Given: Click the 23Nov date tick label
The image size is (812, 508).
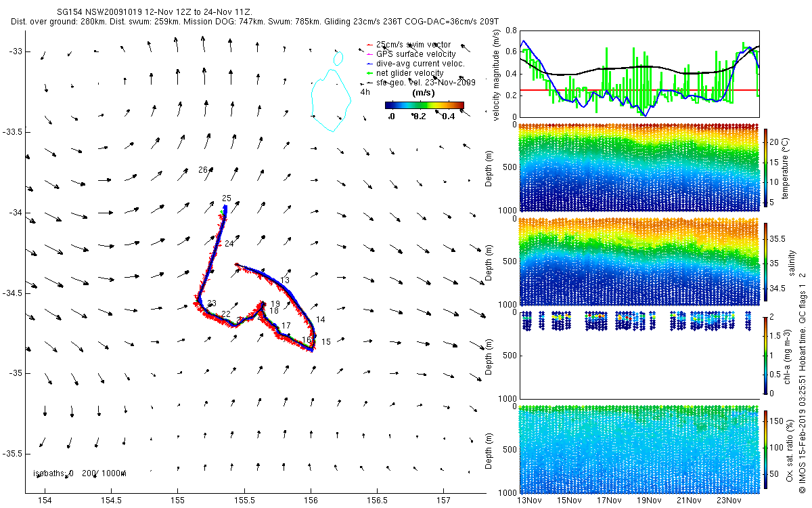Looking at the screenshot, I should (729, 501).
